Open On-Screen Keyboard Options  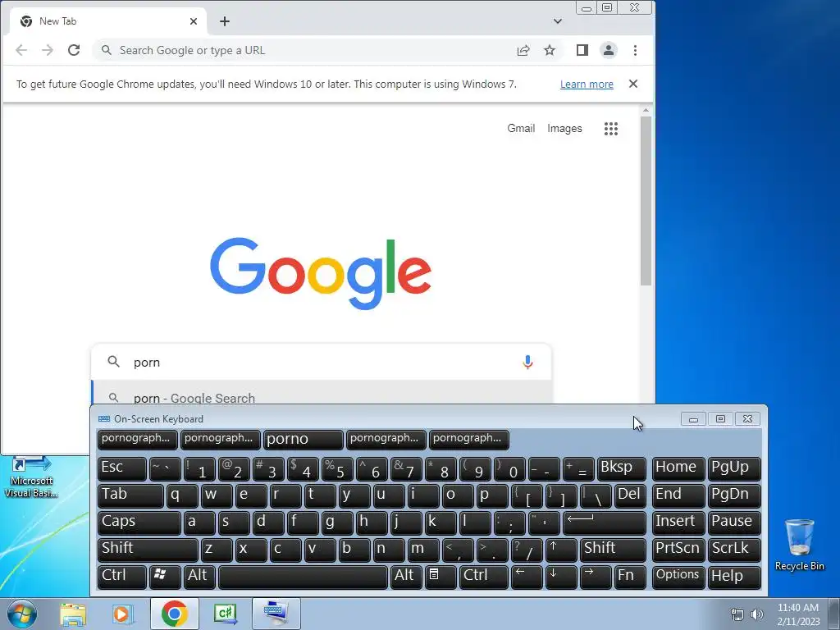point(678,577)
